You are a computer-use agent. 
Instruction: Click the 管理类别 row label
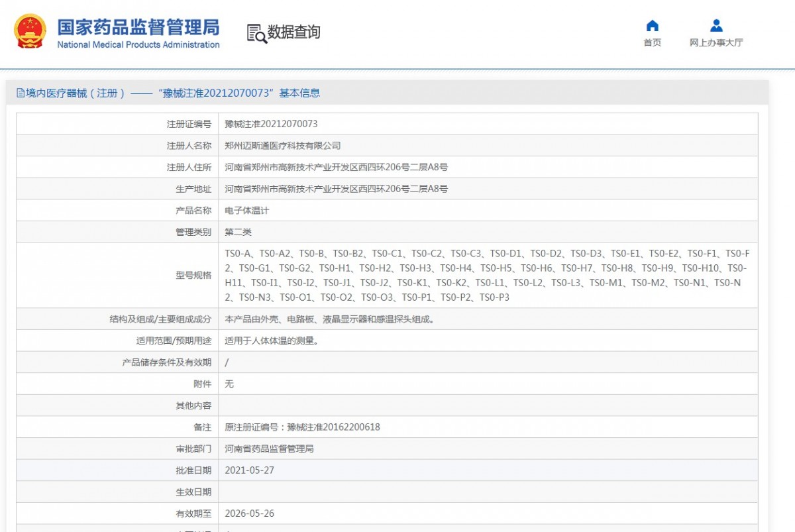click(193, 232)
